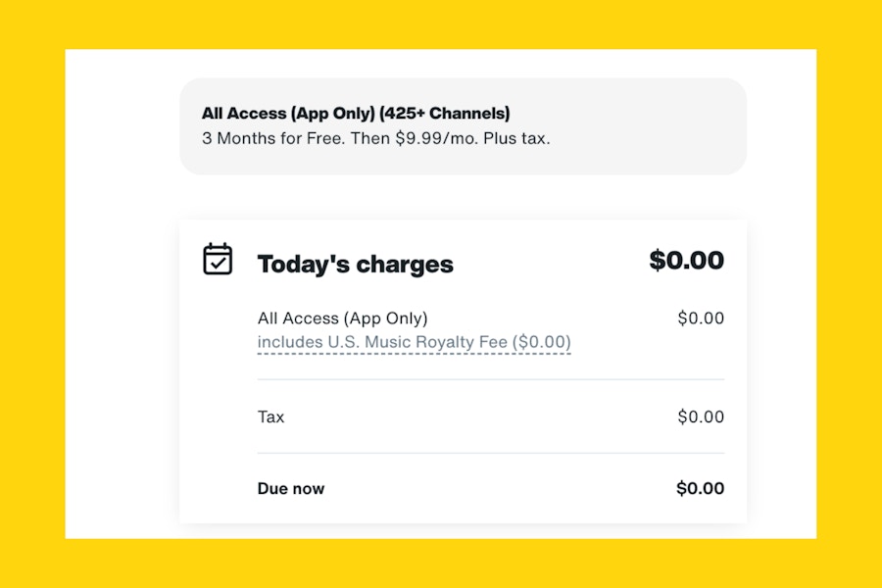This screenshot has height=588, width=882.
Task: Click the Due now label
Action: [291, 488]
